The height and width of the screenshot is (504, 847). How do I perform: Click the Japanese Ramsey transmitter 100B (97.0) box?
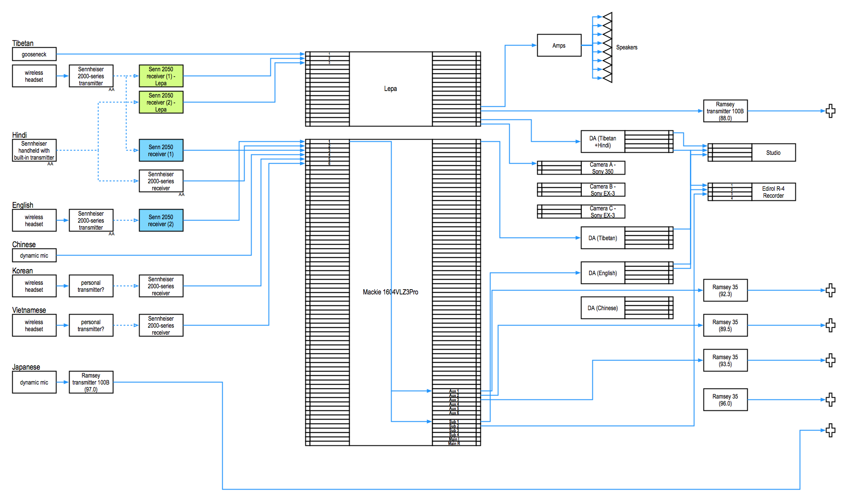click(91, 382)
